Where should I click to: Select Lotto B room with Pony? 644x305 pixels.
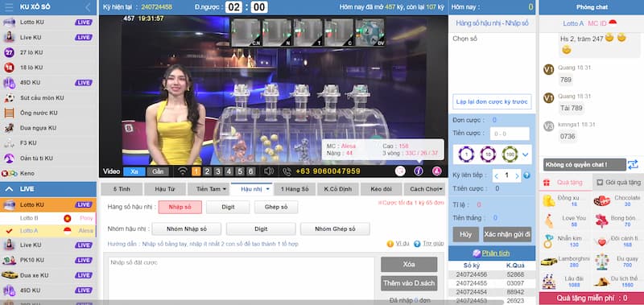(x=48, y=218)
